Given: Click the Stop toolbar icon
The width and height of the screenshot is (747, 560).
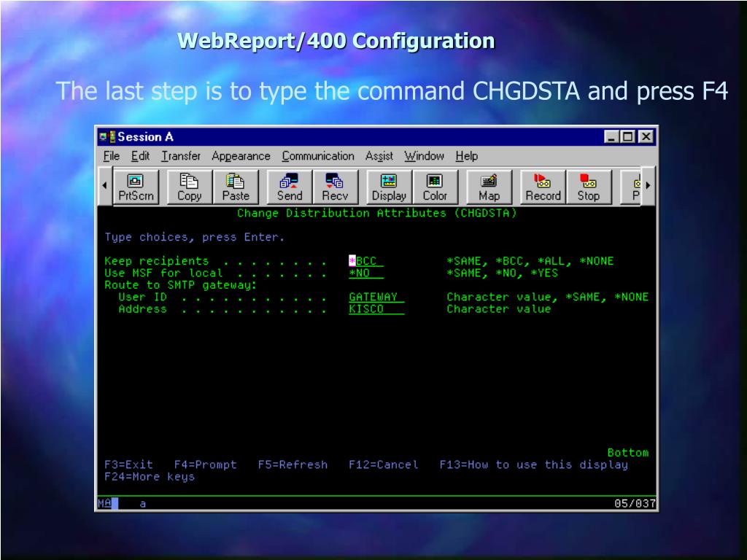Looking at the screenshot, I should (x=589, y=187).
